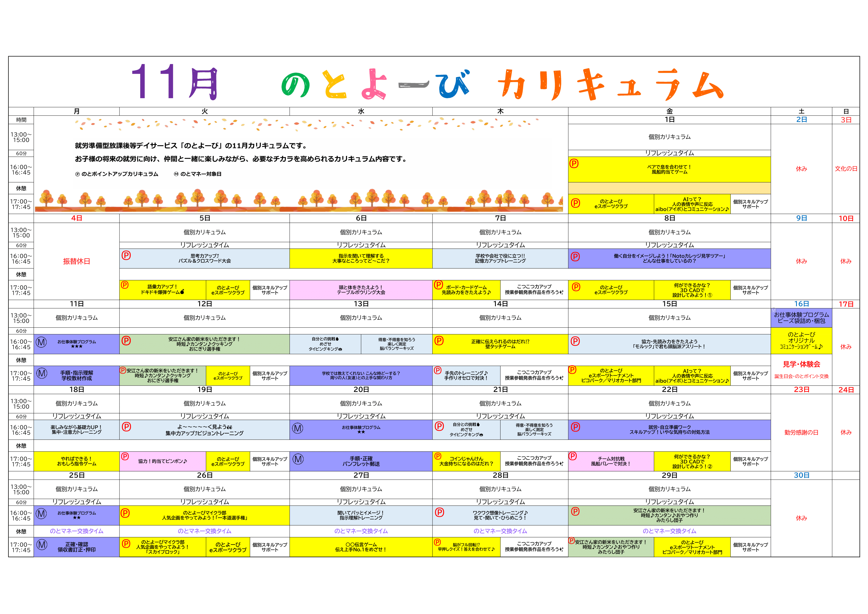Click the 1日 date header

pos(670,120)
